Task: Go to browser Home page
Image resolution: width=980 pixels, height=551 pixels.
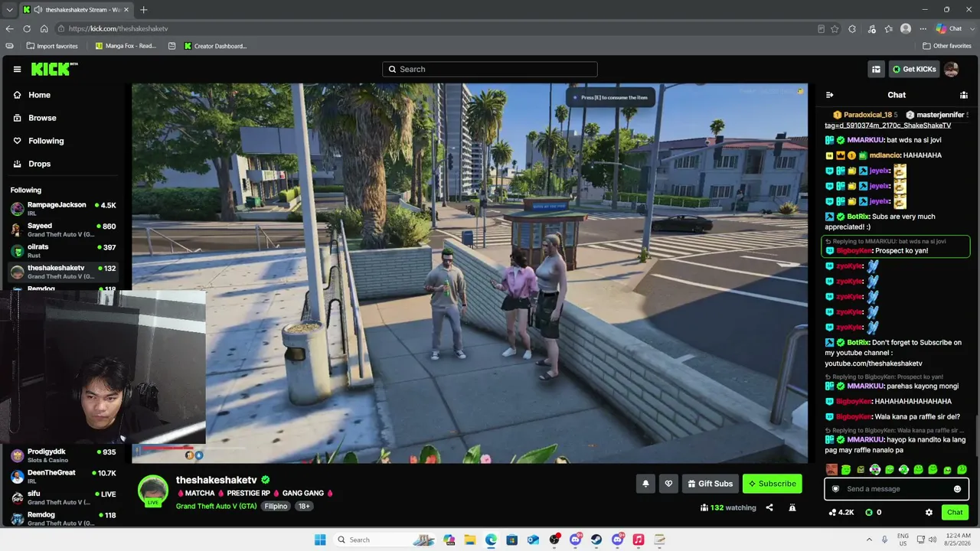Action: (x=44, y=28)
